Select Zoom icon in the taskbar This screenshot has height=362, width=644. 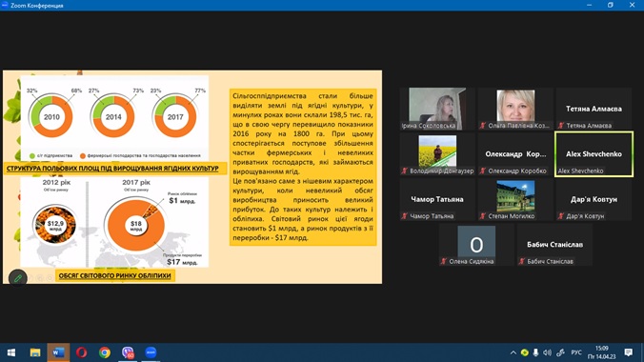click(151, 352)
